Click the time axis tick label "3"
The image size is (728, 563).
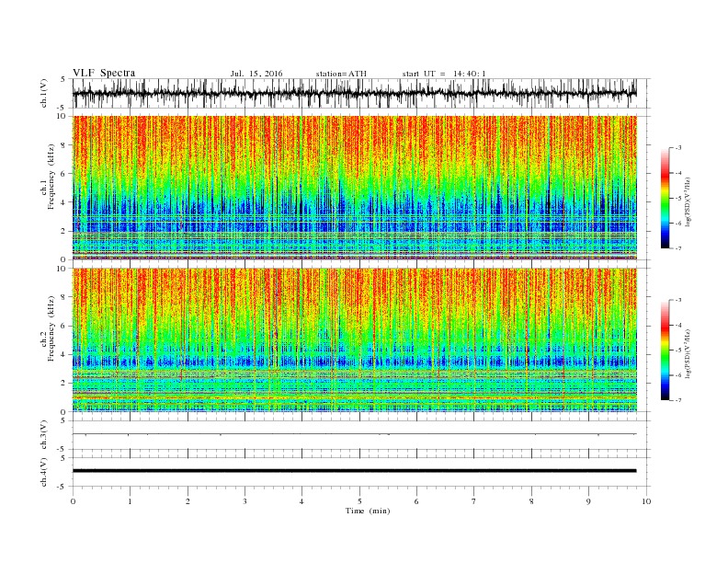245,501
